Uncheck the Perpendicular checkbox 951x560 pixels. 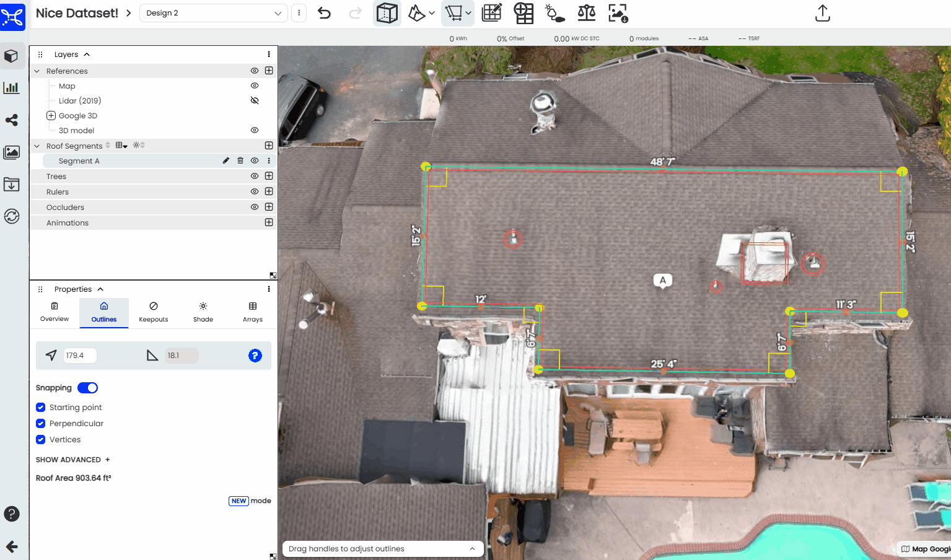coord(41,424)
